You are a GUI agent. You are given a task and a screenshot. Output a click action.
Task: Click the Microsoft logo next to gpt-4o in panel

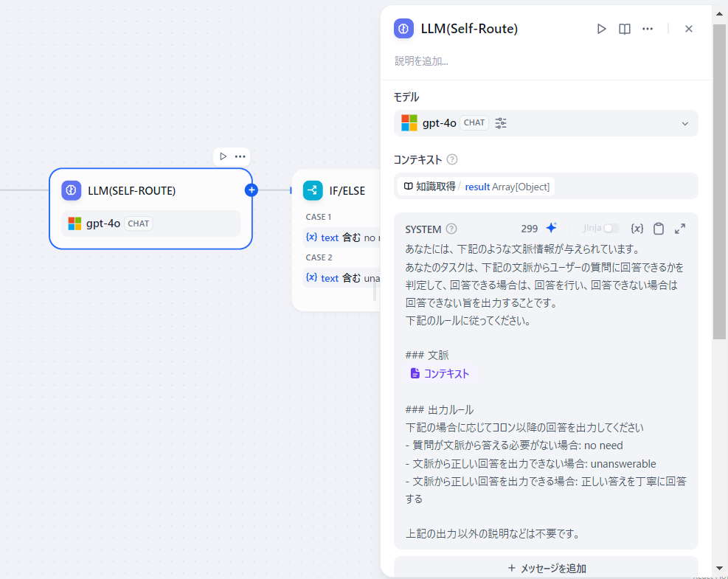click(x=409, y=123)
